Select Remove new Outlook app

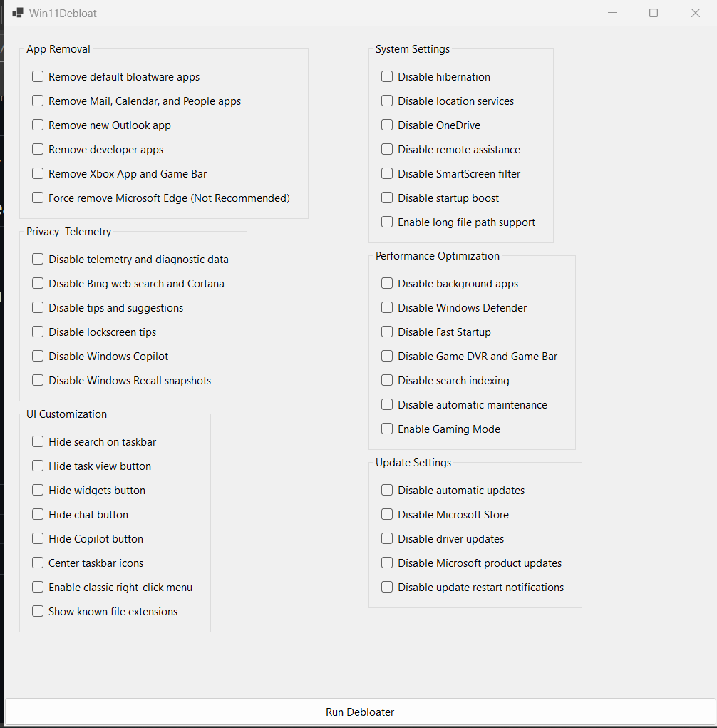(37, 125)
